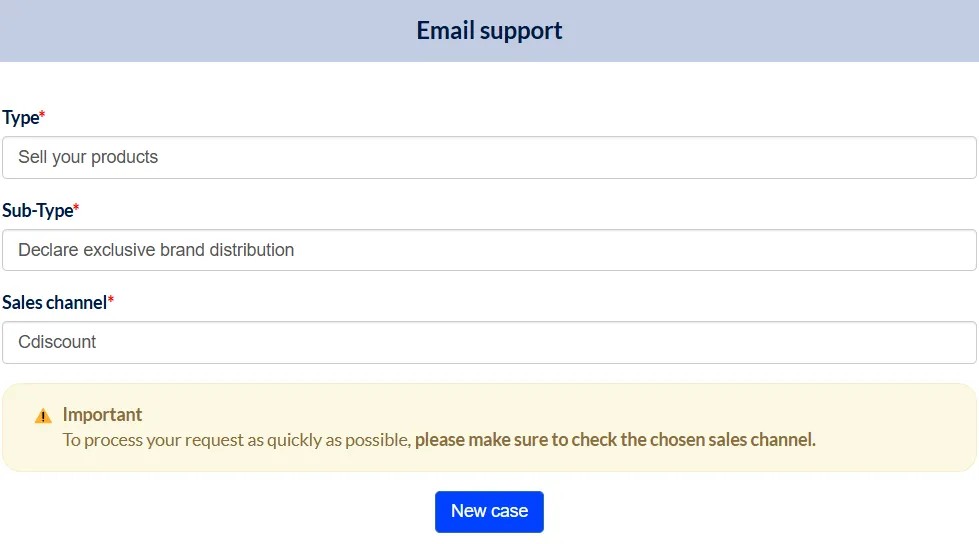Open the Sales channel dropdown
Viewport: 979px width, 544px height.
(489, 342)
